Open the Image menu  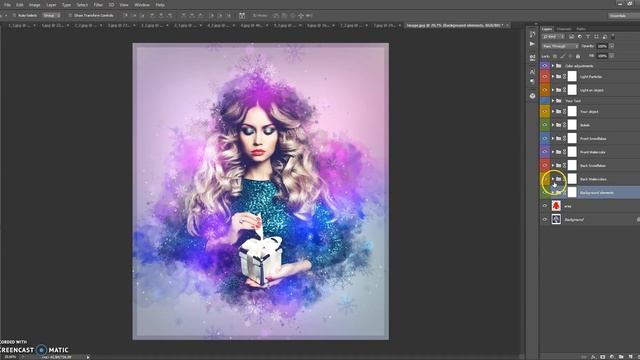[35, 5]
